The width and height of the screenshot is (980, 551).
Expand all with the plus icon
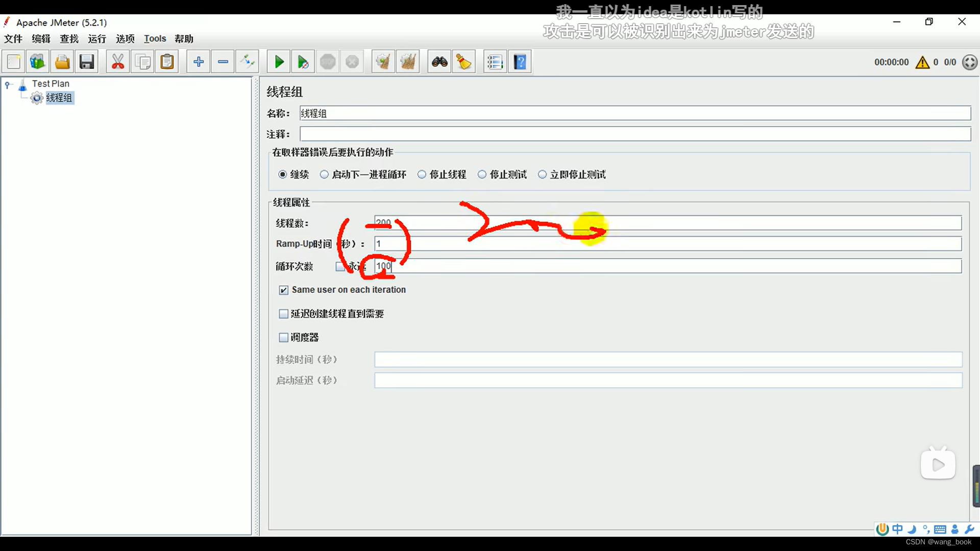coord(199,62)
